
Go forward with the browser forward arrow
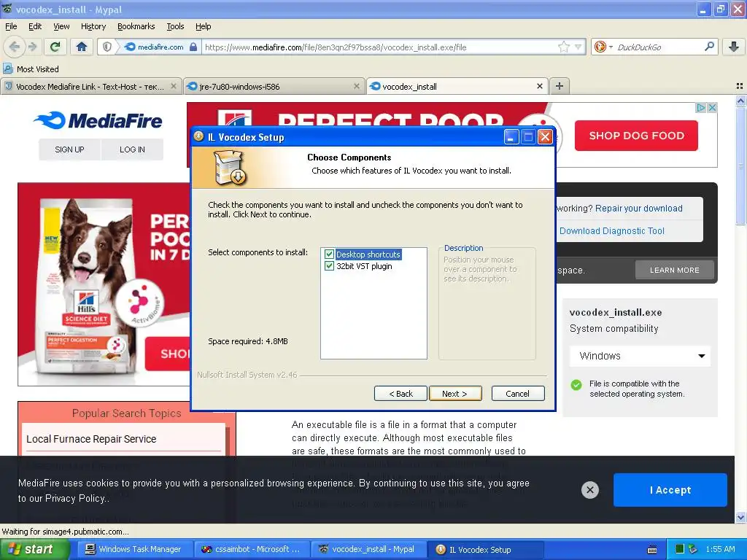(x=32, y=47)
